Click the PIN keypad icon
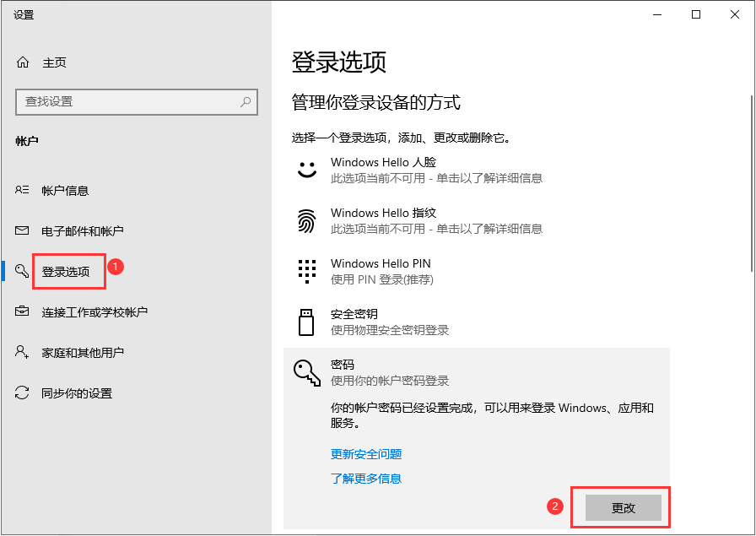Screen dimensions: 756x536 coord(306,272)
